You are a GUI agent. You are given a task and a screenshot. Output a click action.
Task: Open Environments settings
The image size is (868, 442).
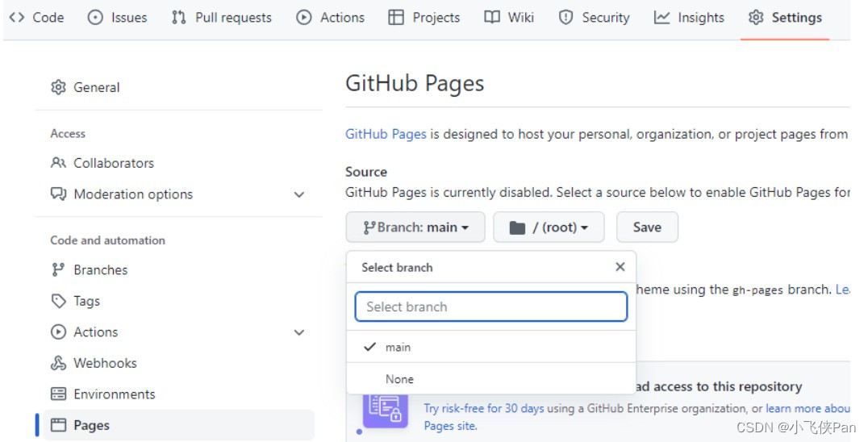coord(103,394)
